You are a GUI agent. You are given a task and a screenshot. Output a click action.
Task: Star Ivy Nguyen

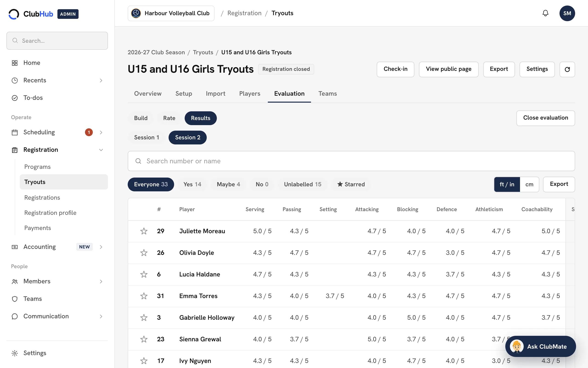[144, 361]
